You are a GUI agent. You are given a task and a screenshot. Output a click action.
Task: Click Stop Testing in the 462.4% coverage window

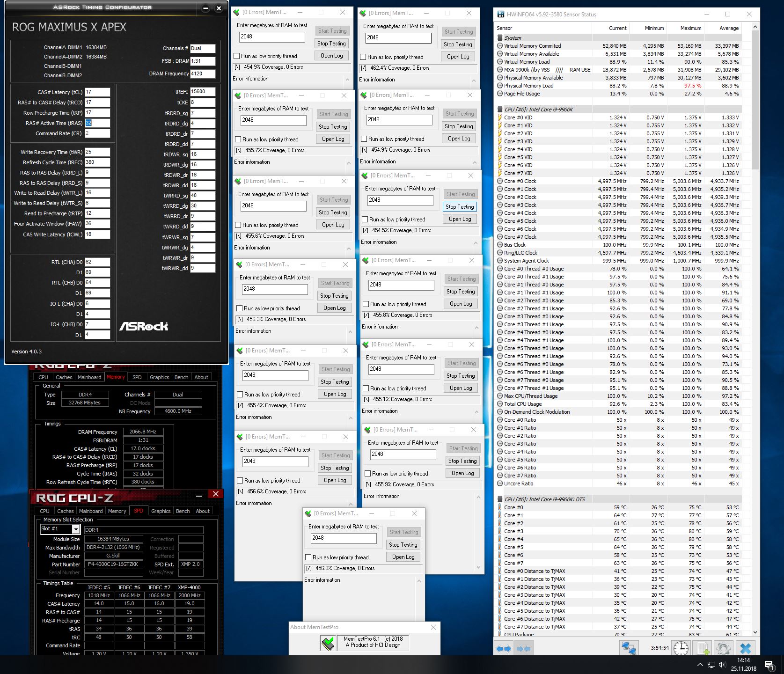click(x=458, y=44)
